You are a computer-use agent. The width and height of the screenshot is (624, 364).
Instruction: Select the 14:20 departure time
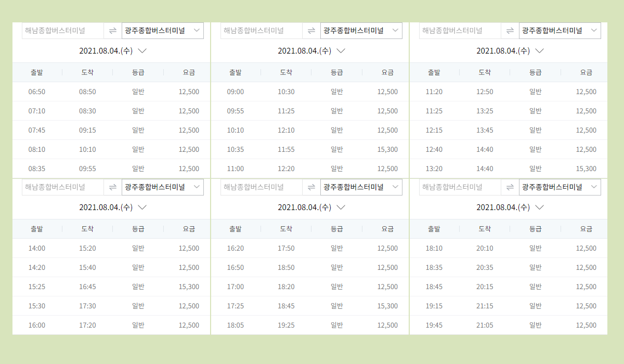[37, 267]
